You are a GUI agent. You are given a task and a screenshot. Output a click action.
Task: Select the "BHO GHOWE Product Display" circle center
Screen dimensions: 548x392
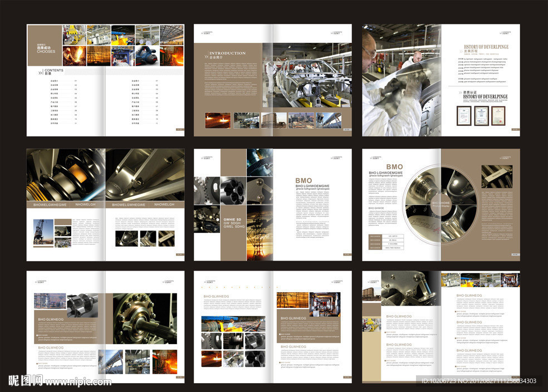point(441,204)
